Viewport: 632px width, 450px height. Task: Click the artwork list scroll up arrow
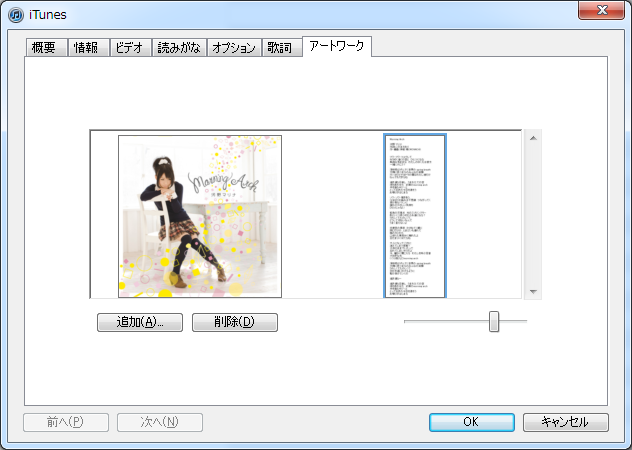click(533, 138)
